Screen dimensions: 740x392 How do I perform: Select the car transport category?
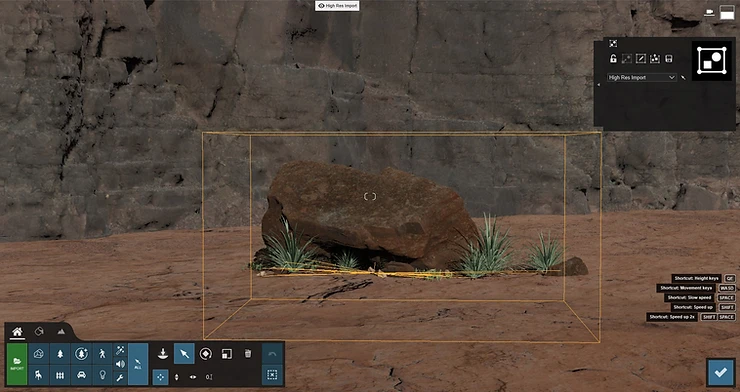point(81,375)
